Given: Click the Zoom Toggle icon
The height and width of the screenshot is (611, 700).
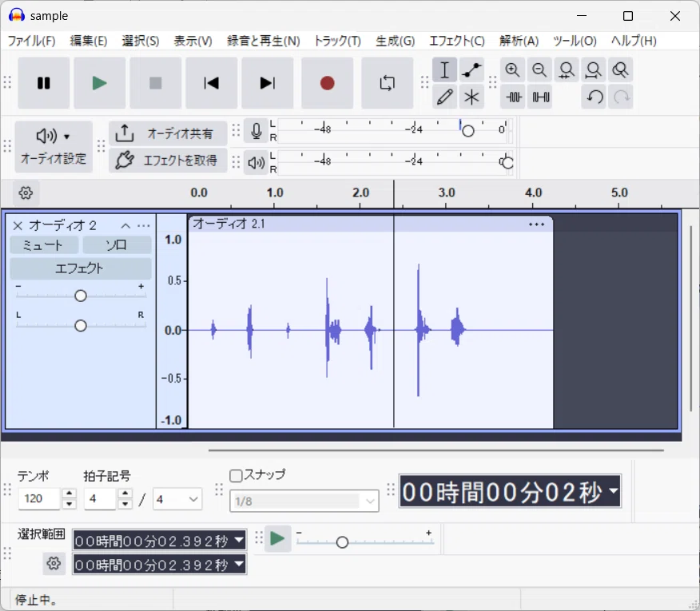Looking at the screenshot, I should [x=620, y=70].
